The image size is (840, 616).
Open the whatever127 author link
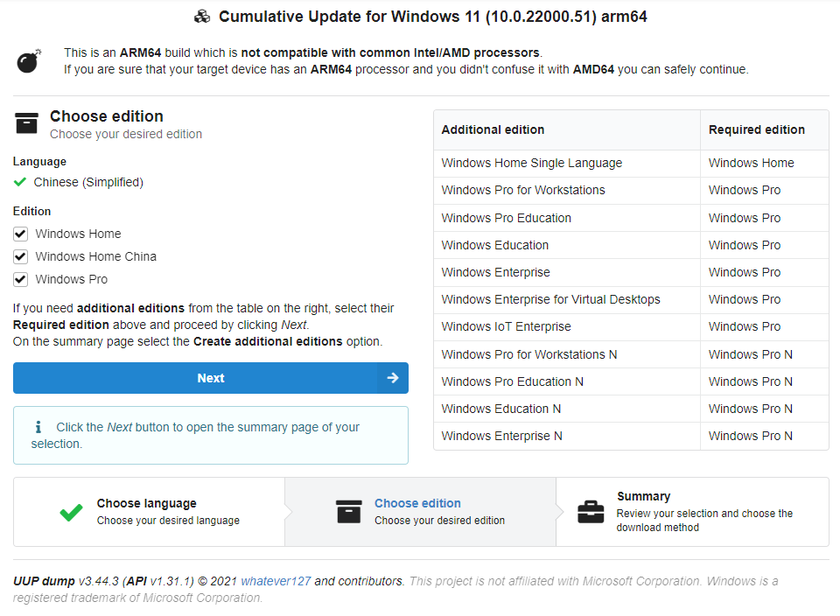276,581
